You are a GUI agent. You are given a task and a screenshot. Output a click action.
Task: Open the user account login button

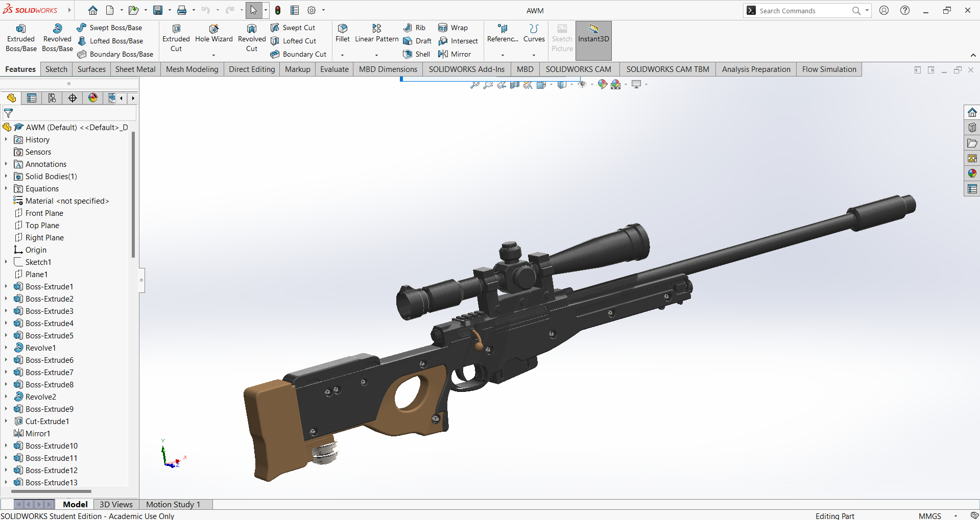tap(884, 10)
